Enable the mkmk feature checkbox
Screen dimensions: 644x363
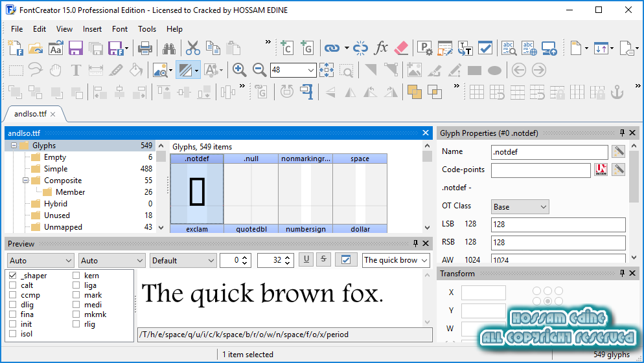[x=76, y=314]
